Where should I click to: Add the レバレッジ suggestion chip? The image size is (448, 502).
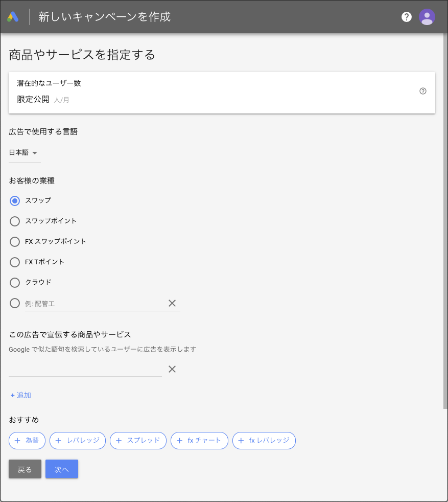click(78, 441)
